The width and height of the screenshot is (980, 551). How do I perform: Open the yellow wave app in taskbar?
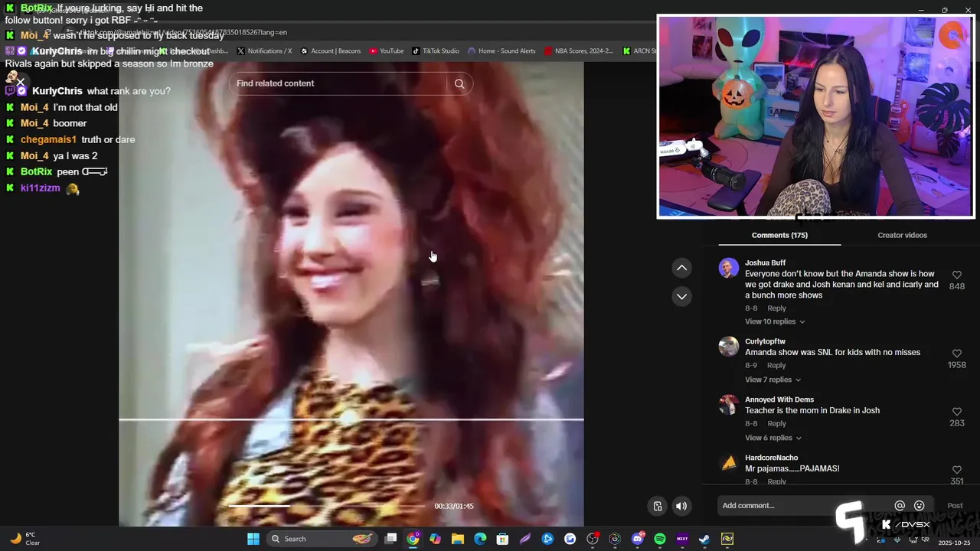(x=727, y=539)
